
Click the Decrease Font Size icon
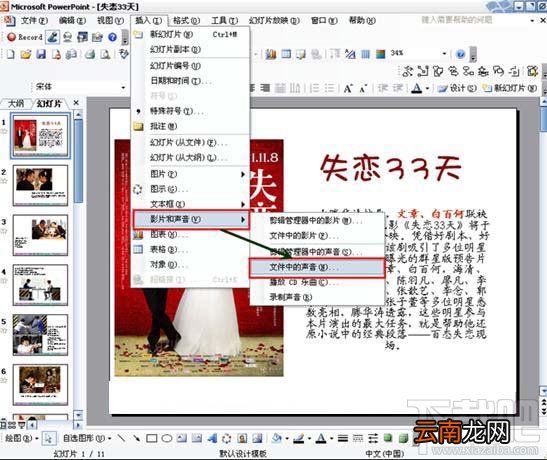(x=363, y=88)
